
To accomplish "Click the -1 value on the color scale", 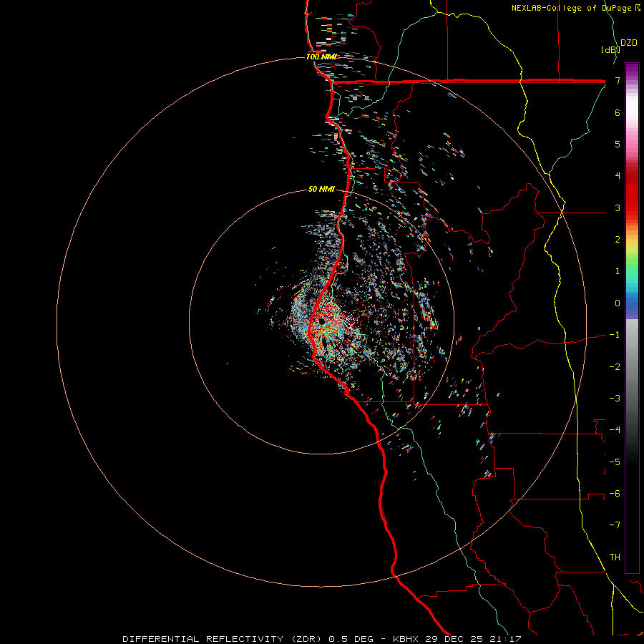I will click(x=615, y=335).
